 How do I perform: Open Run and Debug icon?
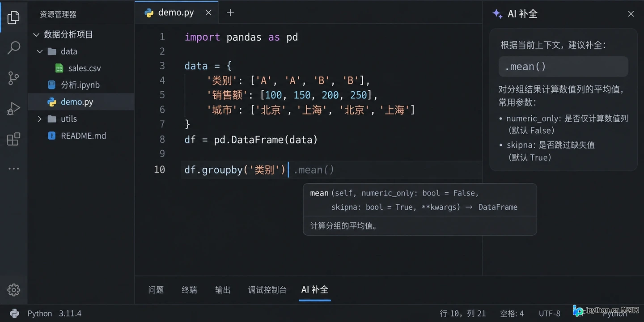14,108
